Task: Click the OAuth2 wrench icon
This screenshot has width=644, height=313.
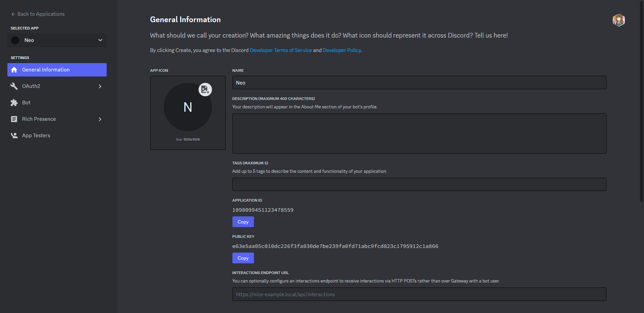Action: tap(14, 86)
